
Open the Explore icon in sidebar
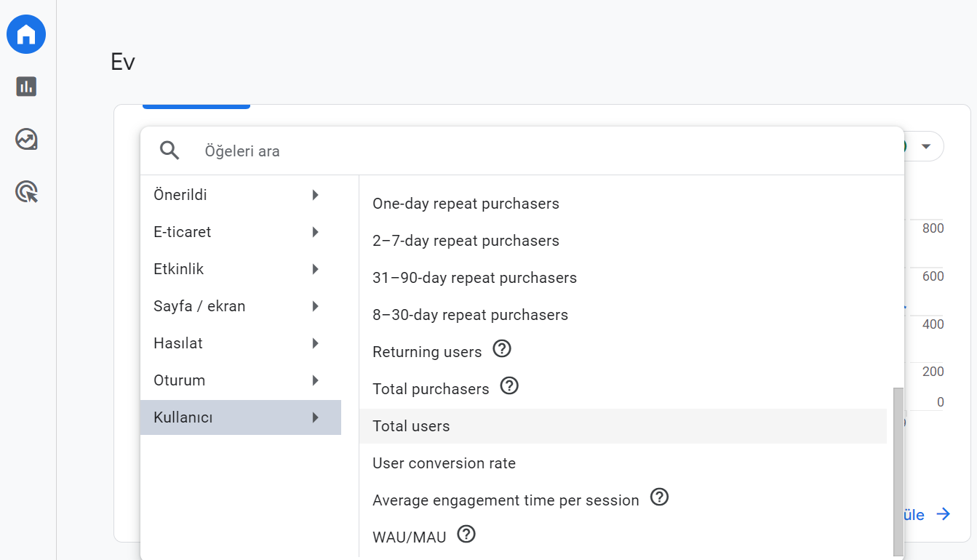[26, 139]
